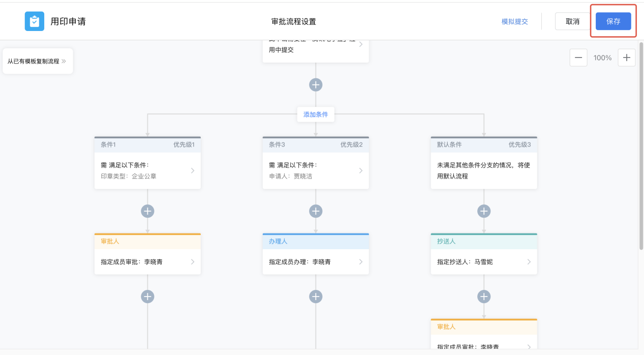Click the plus icon above the 添加条件 branch
The image size is (644, 355).
click(316, 84)
